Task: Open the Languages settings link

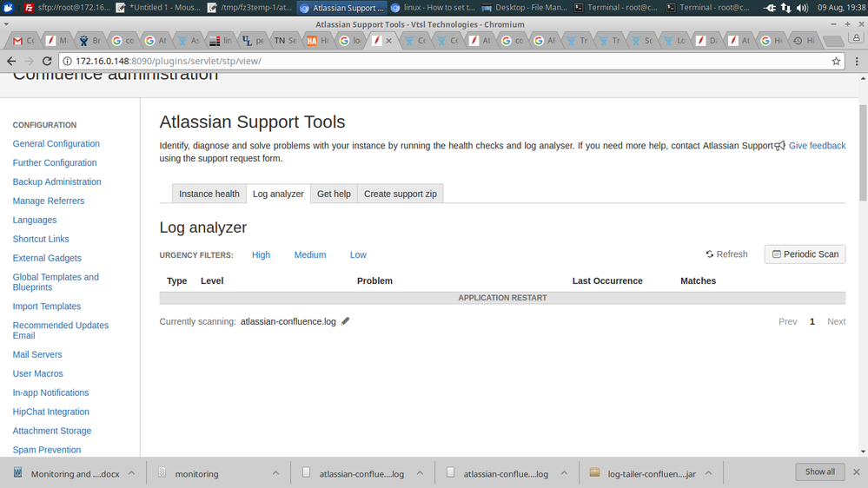Action: point(35,220)
